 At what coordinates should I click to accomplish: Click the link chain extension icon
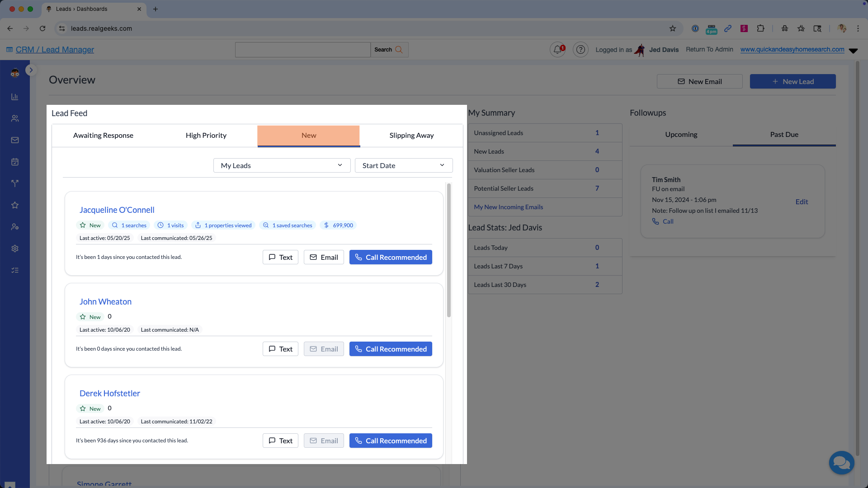[x=728, y=28]
